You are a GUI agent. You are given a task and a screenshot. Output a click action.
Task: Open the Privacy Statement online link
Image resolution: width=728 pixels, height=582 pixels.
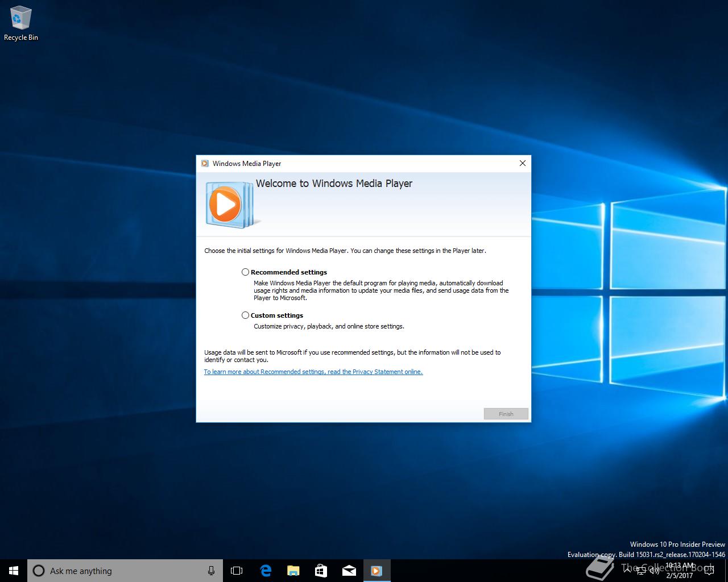tap(313, 372)
